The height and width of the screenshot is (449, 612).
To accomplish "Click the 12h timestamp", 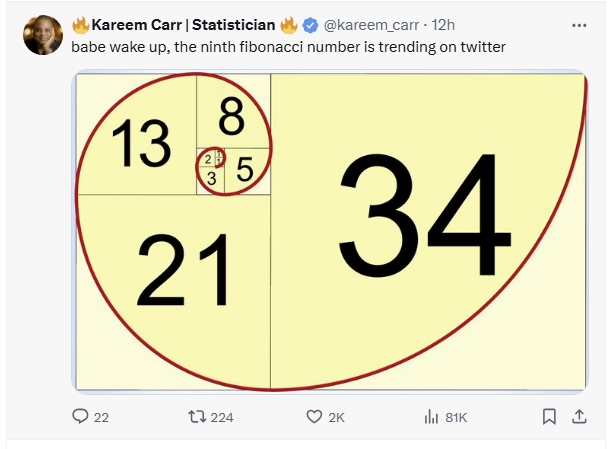I will click(443, 25).
